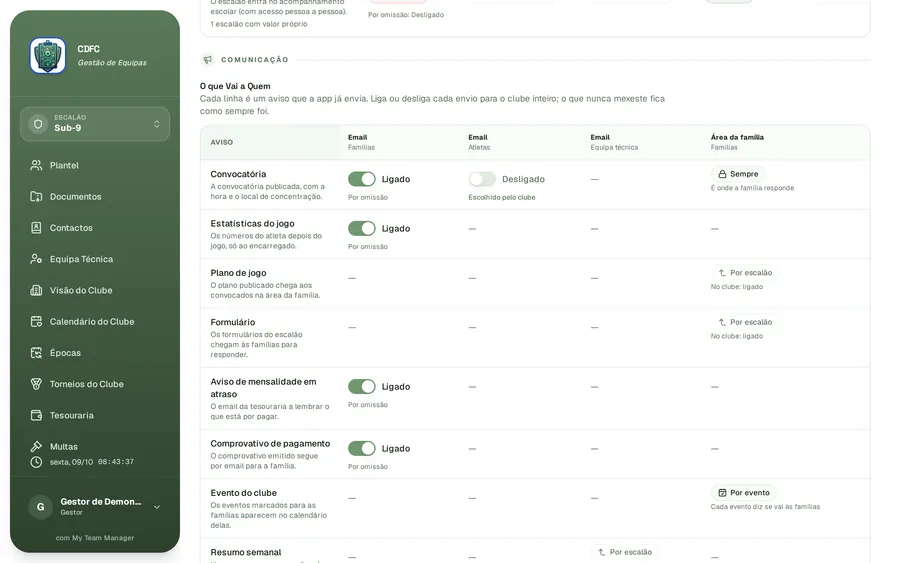Toggle Comprovativo de pagamento email switch

tap(362, 448)
